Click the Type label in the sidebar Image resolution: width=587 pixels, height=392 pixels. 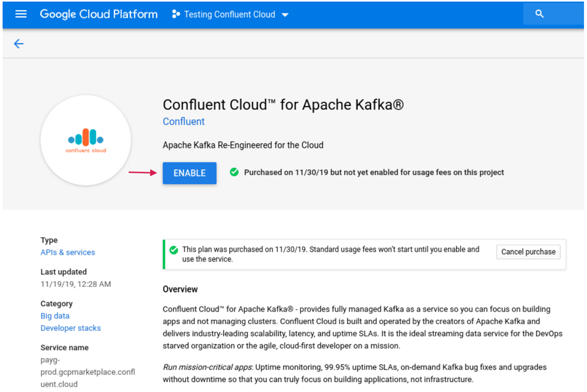49,240
